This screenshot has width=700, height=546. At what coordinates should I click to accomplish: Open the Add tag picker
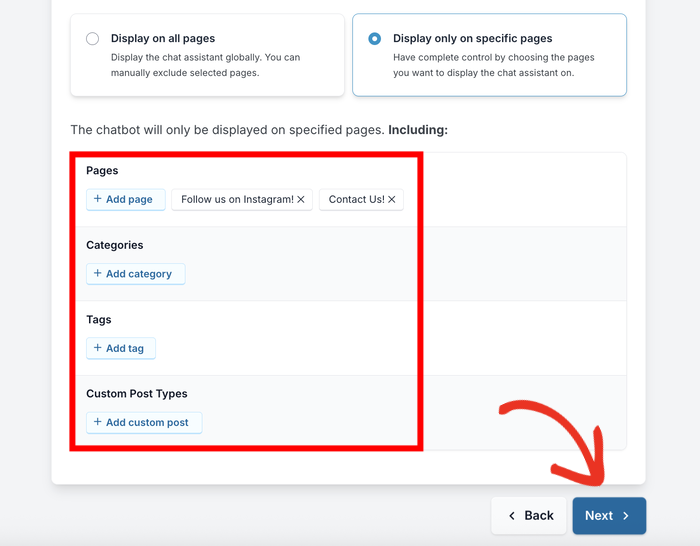click(x=121, y=348)
